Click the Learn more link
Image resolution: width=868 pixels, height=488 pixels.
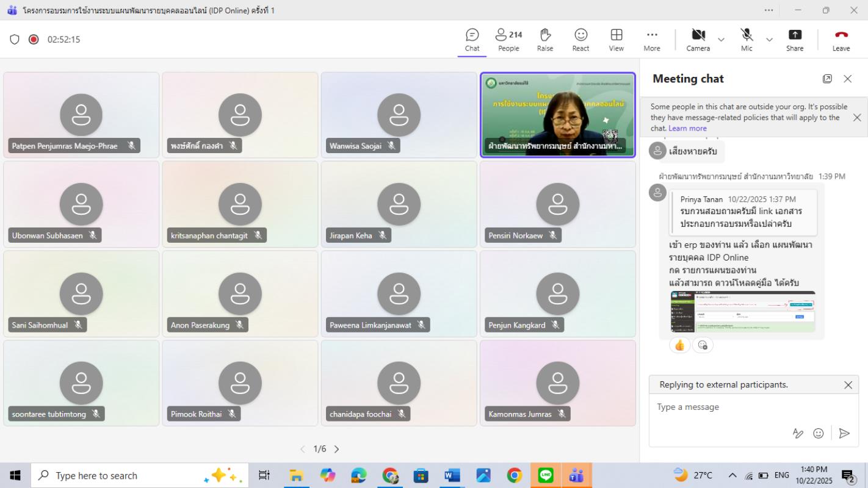point(687,129)
